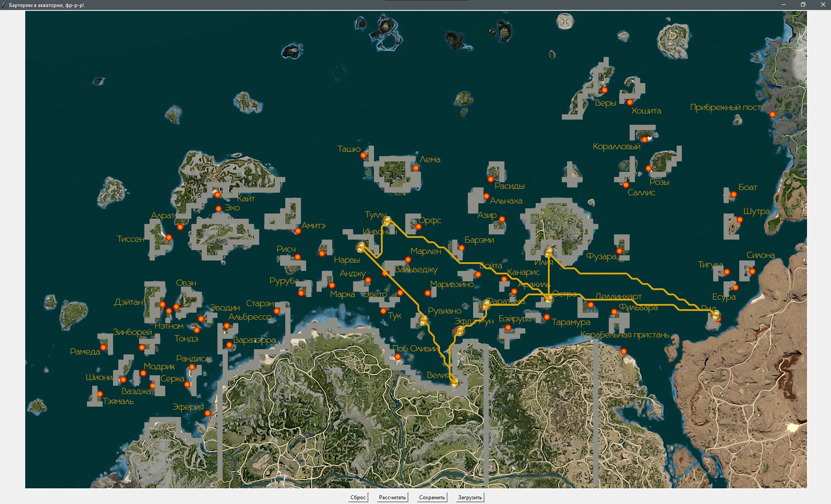The image size is (831, 504).
Task: Select the Саллис island marker
Action: point(626,185)
